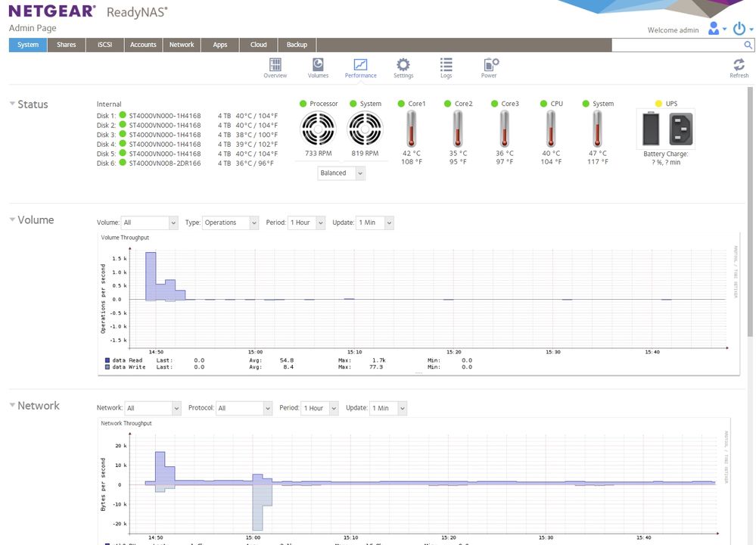
Task: Collapse the Volume section
Action: coord(12,220)
